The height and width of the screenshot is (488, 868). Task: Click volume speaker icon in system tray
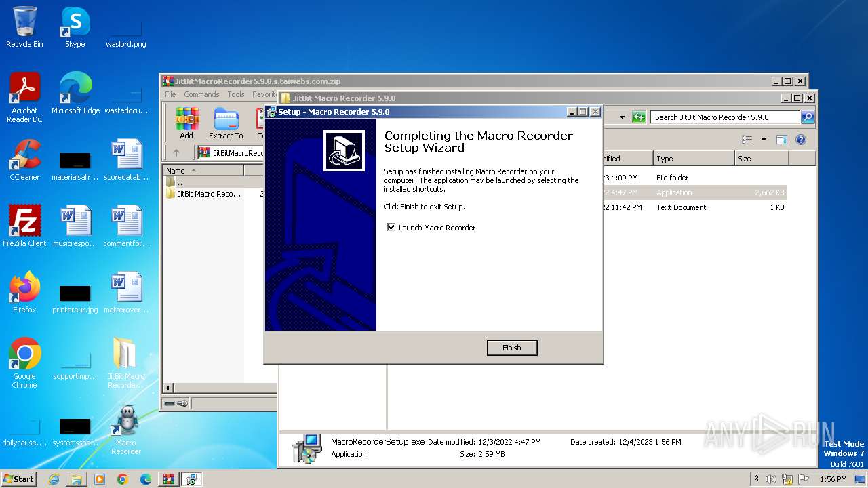click(x=771, y=479)
